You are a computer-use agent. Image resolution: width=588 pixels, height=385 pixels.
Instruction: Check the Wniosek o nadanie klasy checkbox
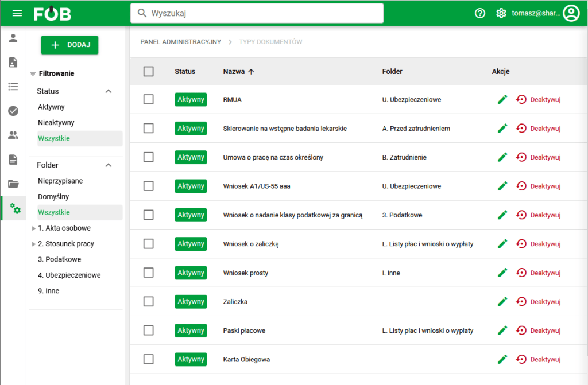coord(149,215)
